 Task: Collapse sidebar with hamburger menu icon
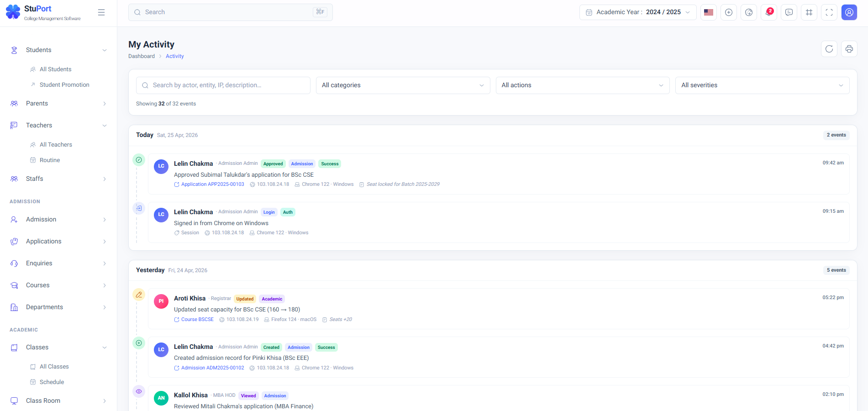101,12
